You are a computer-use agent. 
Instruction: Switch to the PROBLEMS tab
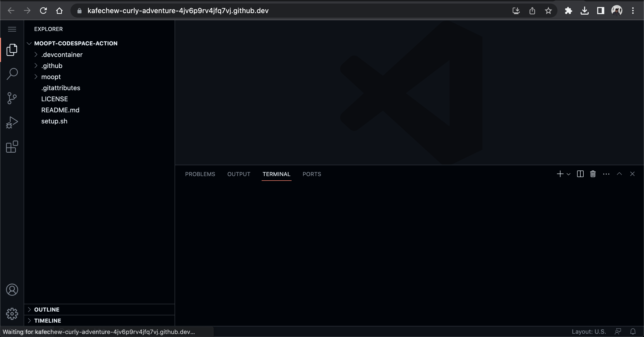coord(200,174)
